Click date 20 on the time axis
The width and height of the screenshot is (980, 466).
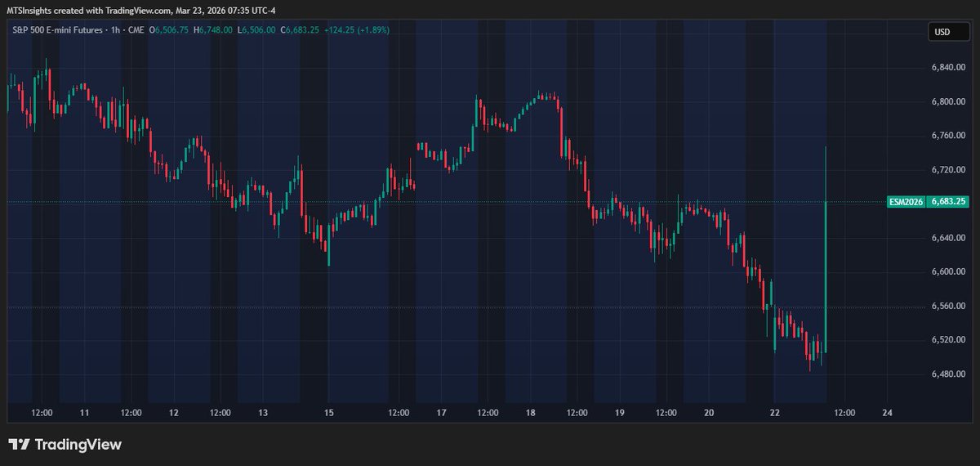coord(709,413)
